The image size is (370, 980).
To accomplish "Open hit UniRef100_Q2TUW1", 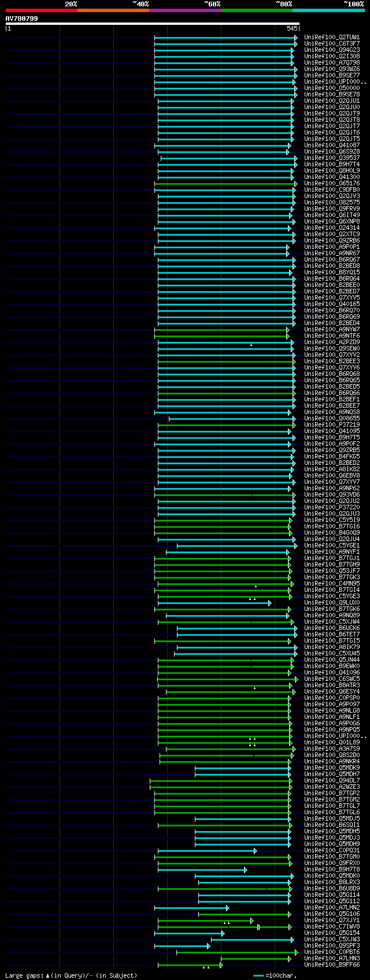I will pos(332,37).
